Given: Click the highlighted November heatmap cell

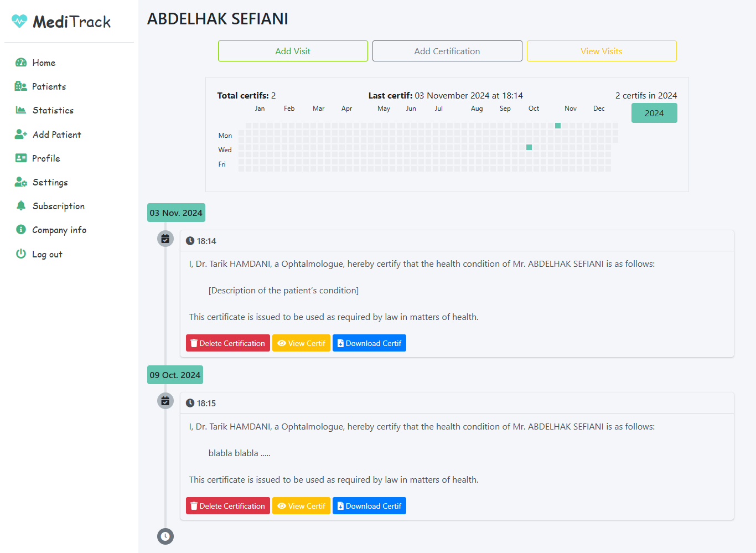Looking at the screenshot, I should [x=558, y=126].
